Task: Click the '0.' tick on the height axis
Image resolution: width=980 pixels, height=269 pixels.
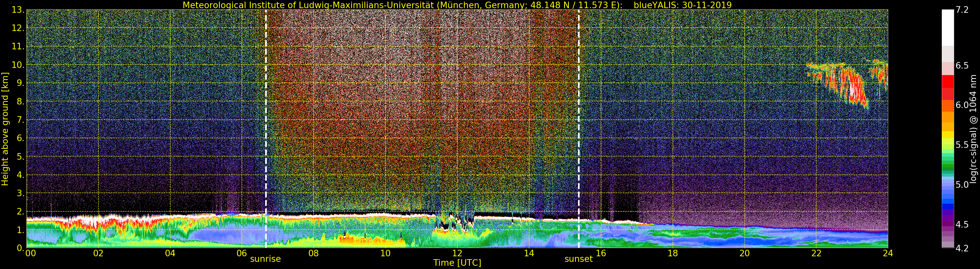Action: pyautogui.click(x=20, y=248)
